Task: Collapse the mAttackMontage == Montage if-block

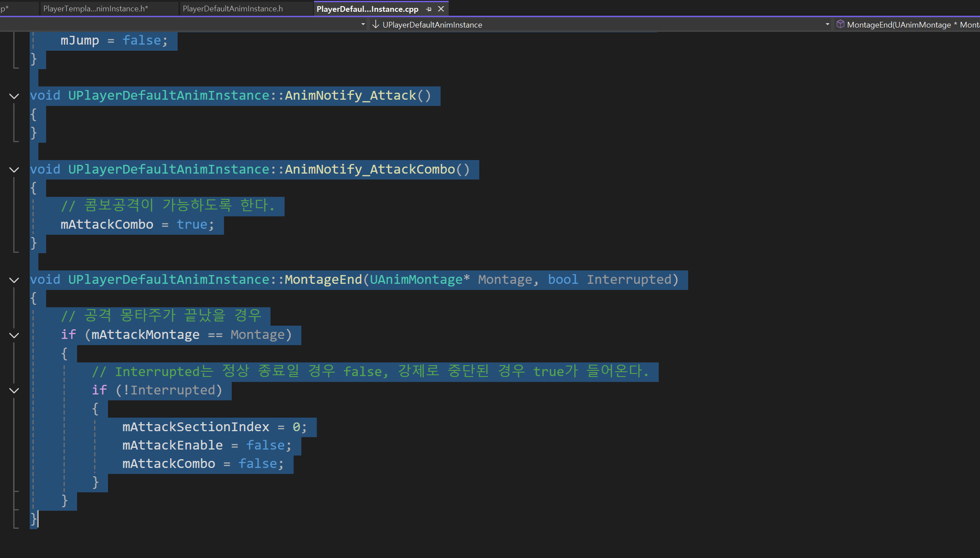Action: tap(14, 335)
